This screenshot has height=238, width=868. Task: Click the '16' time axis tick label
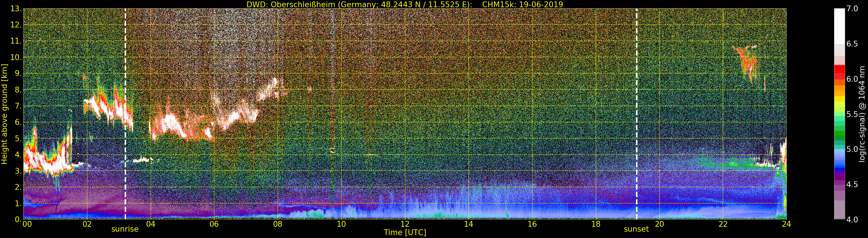(x=532, y=224)
